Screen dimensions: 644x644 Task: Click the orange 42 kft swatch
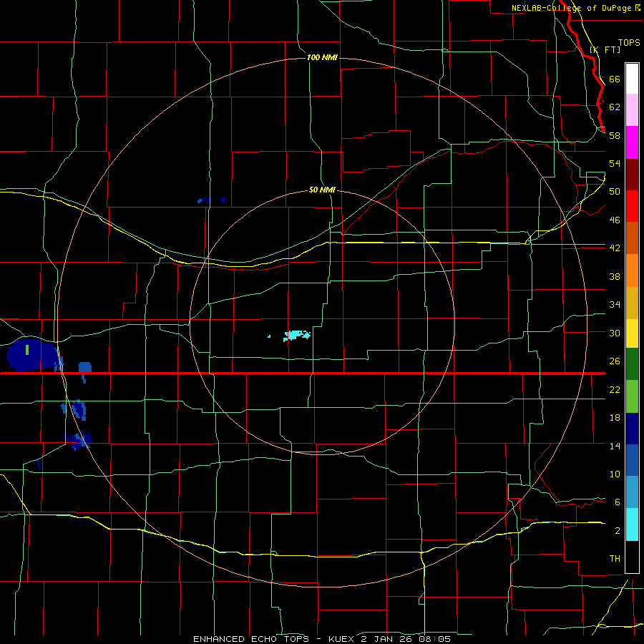(632, 270)
